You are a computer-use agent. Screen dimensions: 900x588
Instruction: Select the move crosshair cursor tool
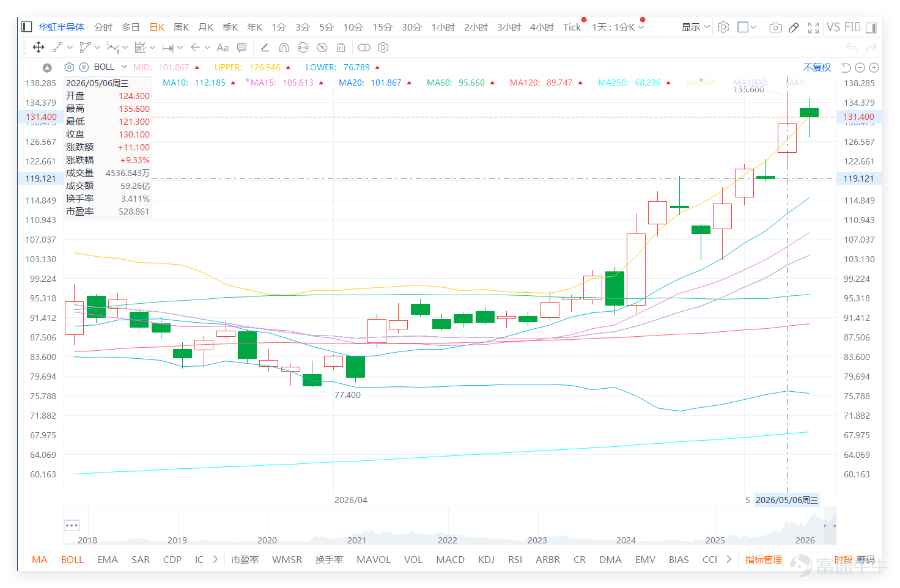39,47
